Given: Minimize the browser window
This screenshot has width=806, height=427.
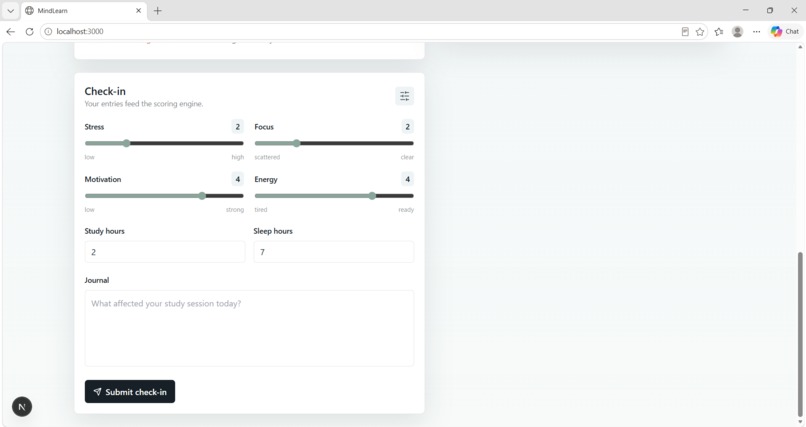Looking at the screenshot, I should [x=745, y=10].
